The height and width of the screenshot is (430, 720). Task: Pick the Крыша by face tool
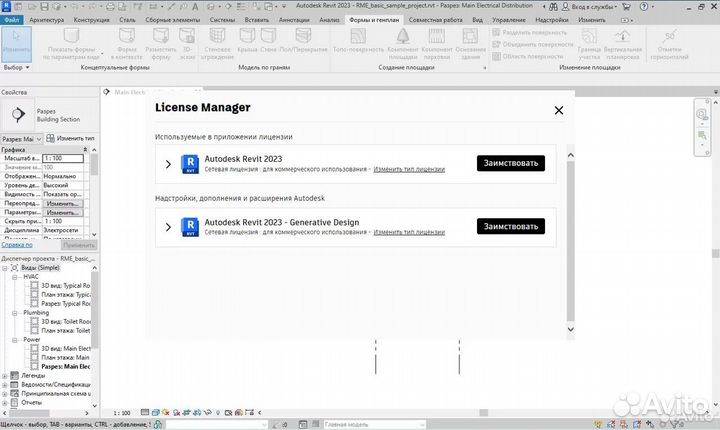click(x=247, y=40)
